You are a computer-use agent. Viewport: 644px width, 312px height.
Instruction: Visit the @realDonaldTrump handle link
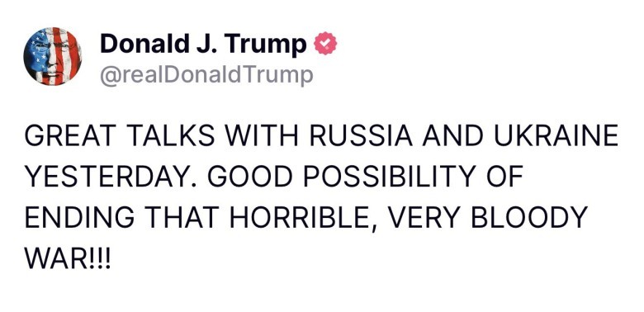coord(206,75)
